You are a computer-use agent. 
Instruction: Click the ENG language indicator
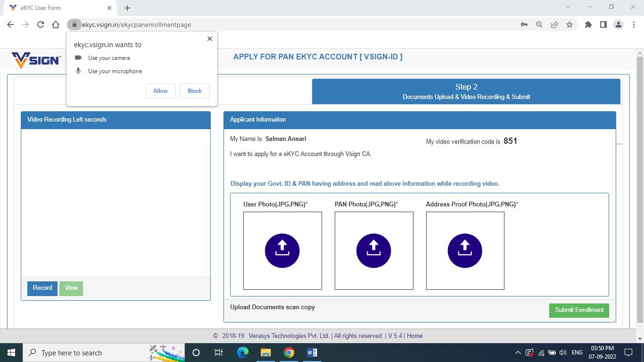coord(577,353)
